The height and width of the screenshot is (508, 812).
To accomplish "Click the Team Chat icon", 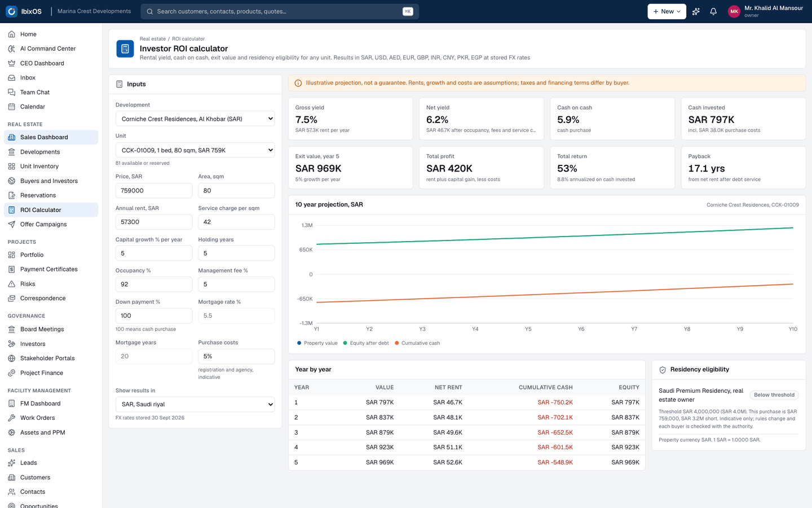I will (12, 92).
